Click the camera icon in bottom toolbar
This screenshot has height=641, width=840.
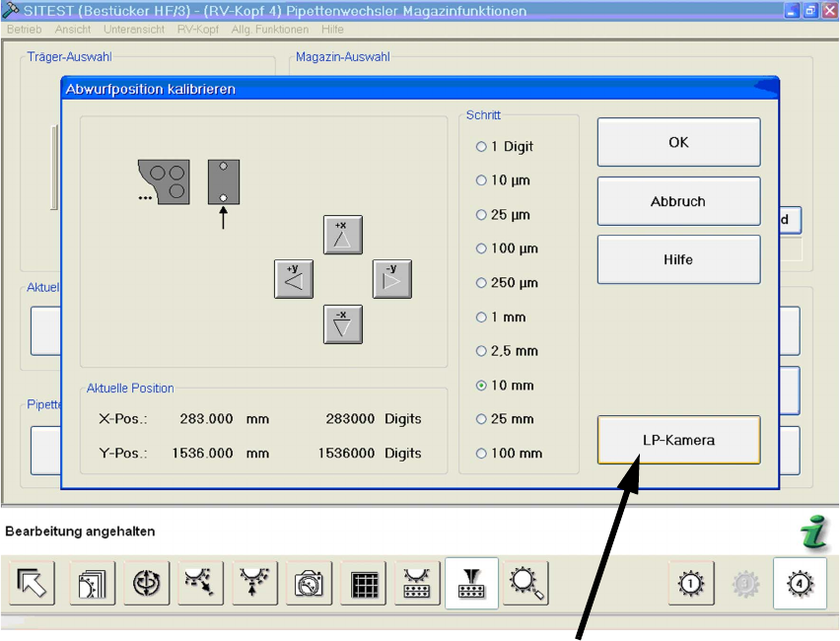[308, 584]
